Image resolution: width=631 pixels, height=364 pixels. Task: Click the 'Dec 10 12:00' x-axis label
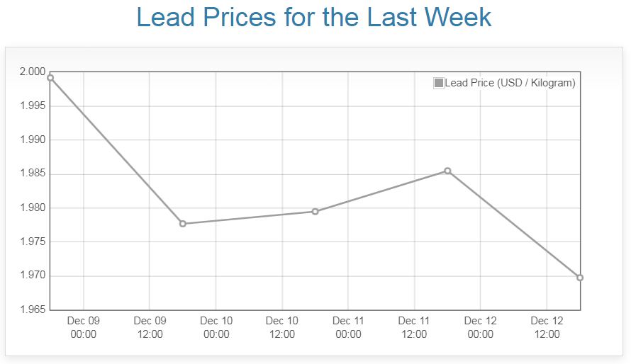[x=282, y=327]
